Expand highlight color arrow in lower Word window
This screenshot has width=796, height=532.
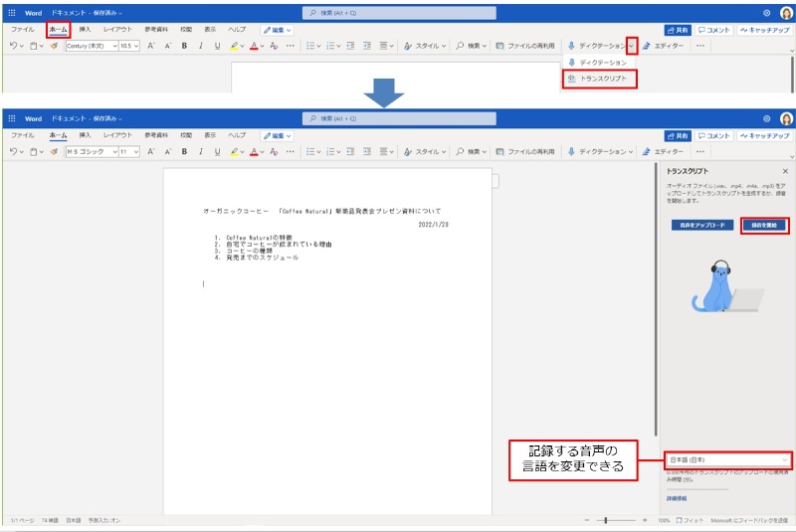tap(242, 151)
